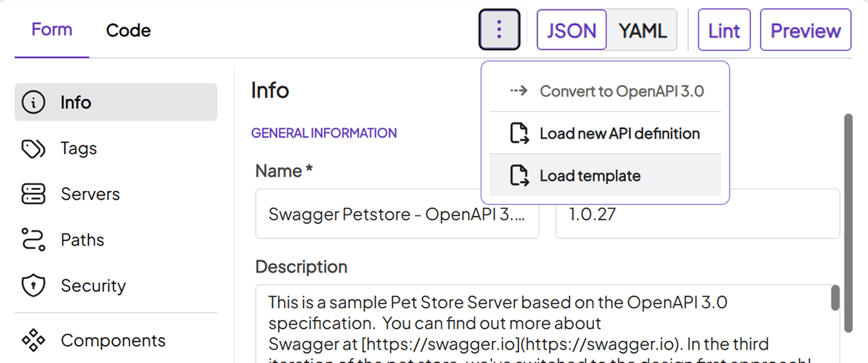This screenshot has width=868, height=363.
Task: Choose Load new API definition entry
Action: point(619,133)
